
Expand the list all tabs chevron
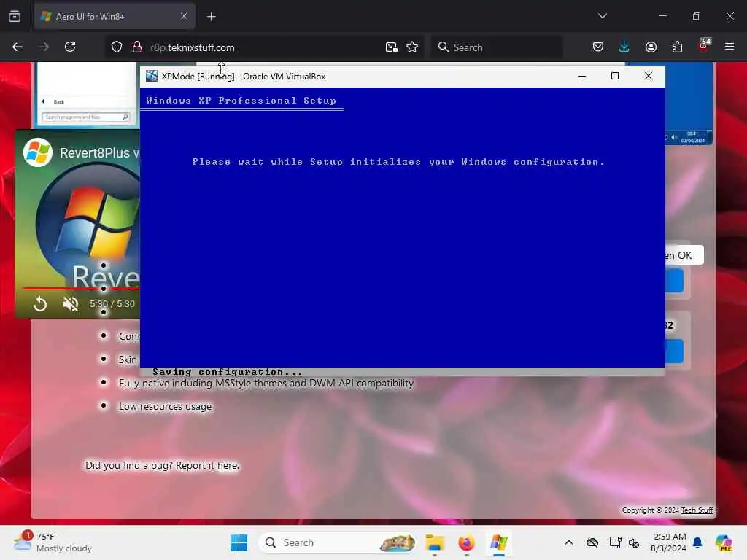[x=602, y=16]
